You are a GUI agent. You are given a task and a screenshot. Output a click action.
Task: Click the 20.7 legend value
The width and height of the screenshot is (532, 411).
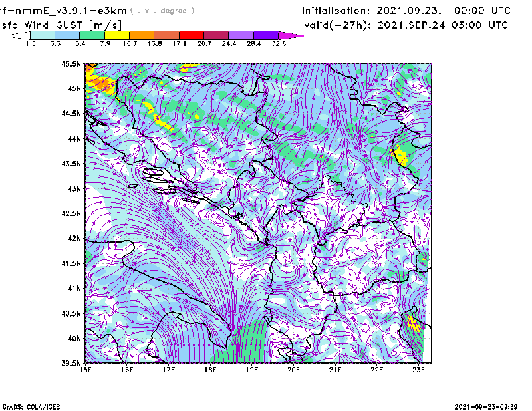click(x=204, y=43)
